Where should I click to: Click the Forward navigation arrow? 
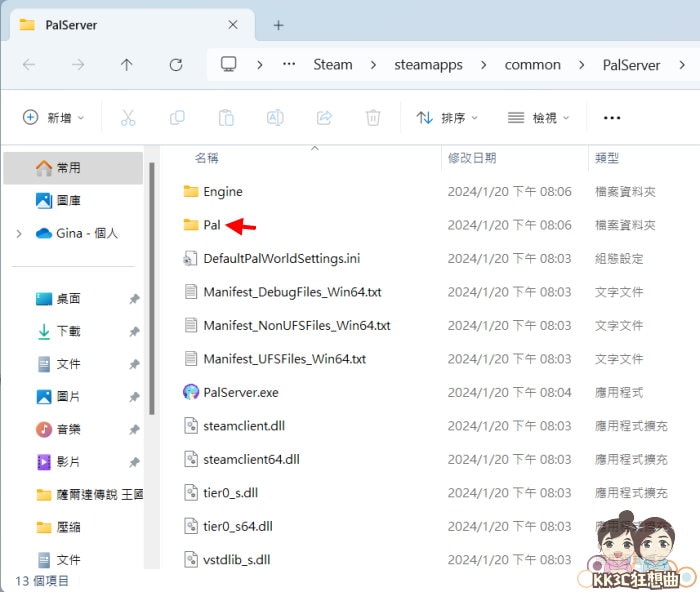(78, 65)
